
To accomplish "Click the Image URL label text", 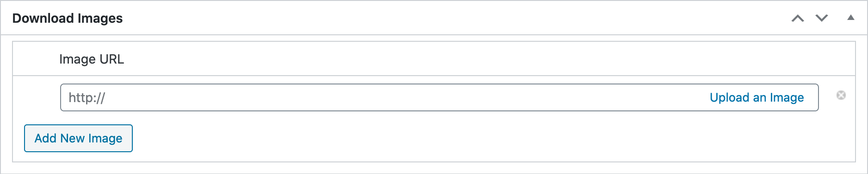I will point(92,59).
